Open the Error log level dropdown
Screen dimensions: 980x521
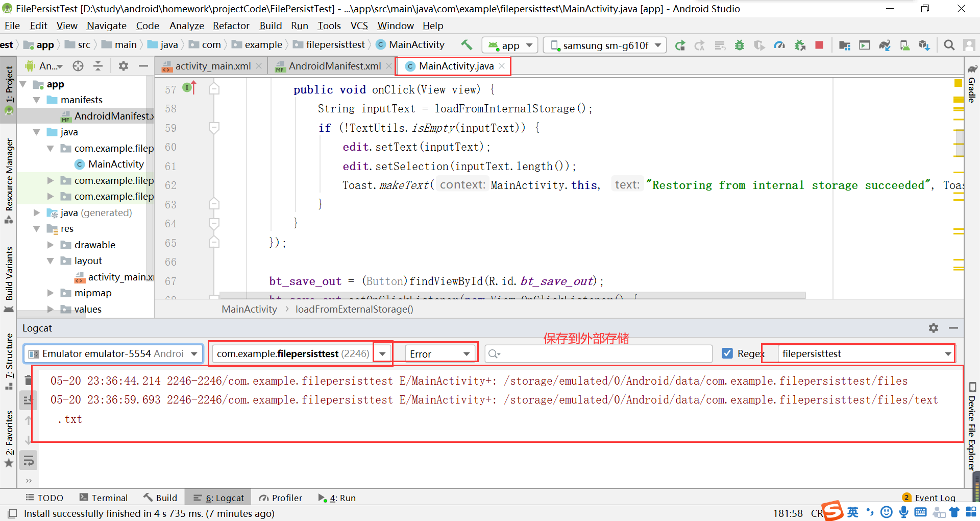[x=440, y=353]
